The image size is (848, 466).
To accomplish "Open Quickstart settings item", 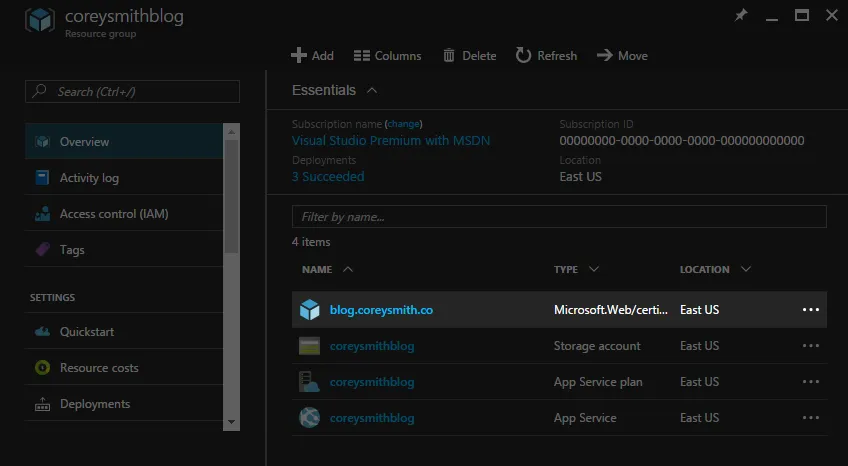I will [x=124, y=331].
